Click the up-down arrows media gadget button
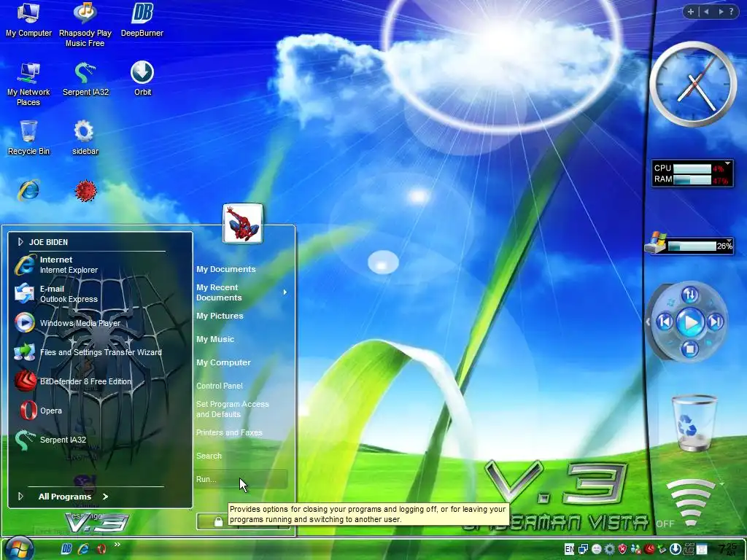Viewport: 747px width, 560px height. coord(690,295)
